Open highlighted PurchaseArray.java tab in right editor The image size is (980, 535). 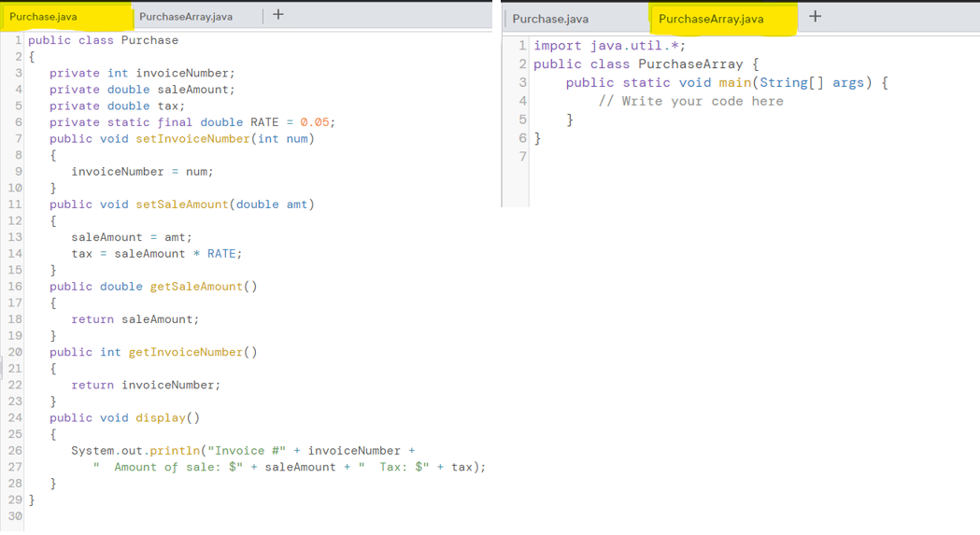(x=711, y=20)
